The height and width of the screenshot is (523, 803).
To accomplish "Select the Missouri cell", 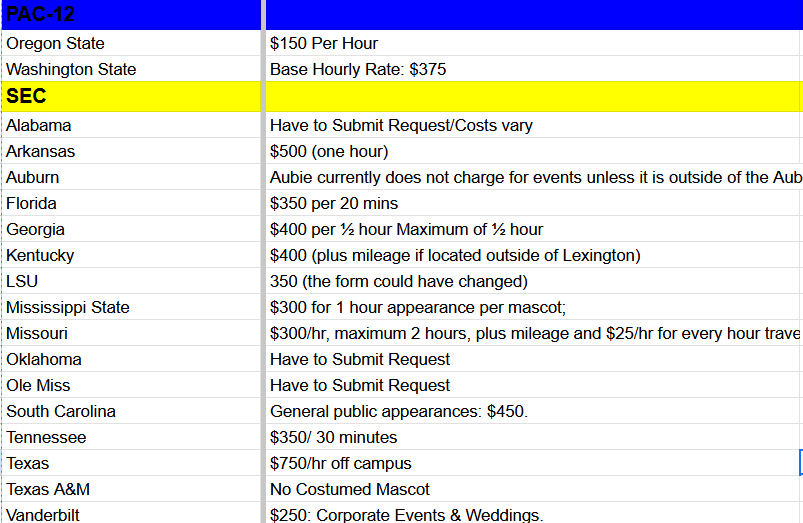I will pos(131,333).
